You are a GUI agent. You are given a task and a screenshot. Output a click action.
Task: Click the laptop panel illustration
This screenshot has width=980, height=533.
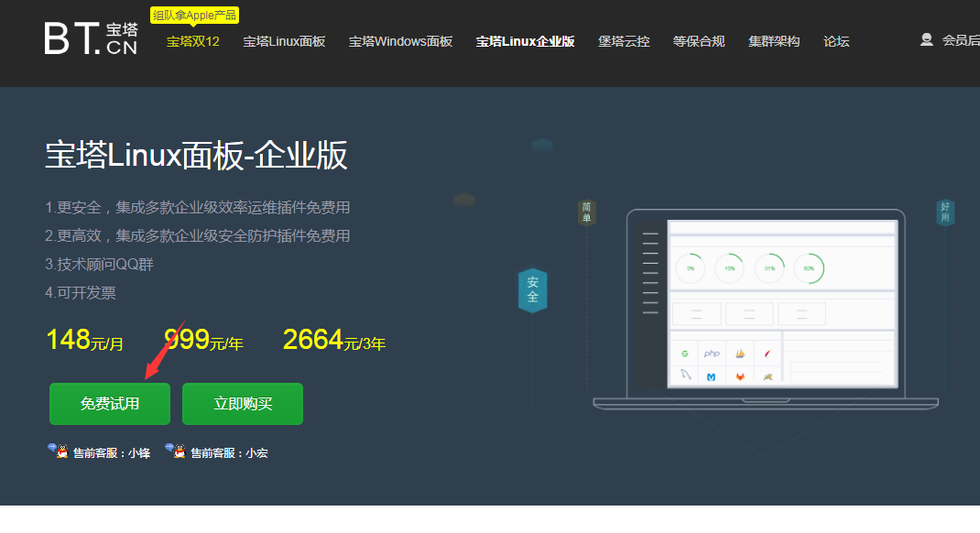766,310
